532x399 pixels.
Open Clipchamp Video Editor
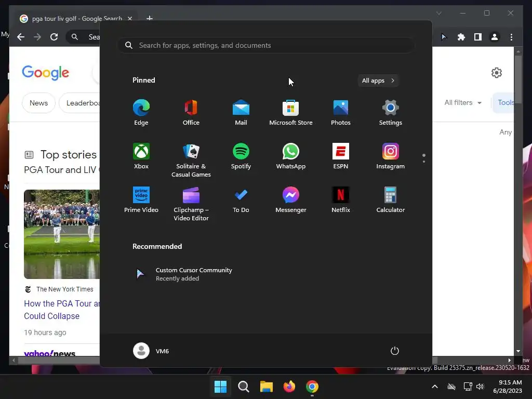pyautogui.click(x=191, y=204)
